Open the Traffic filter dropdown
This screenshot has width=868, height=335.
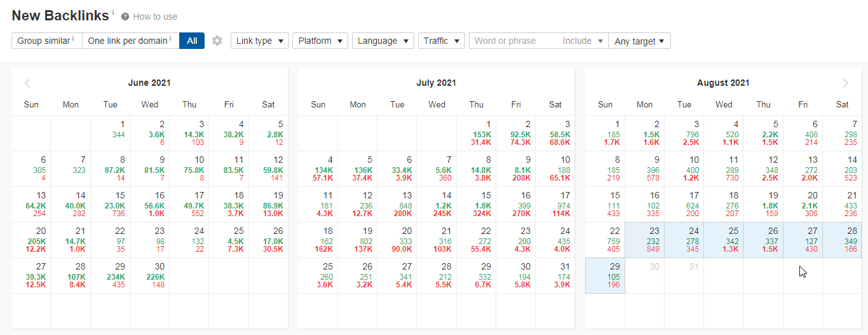coord(441,41)
